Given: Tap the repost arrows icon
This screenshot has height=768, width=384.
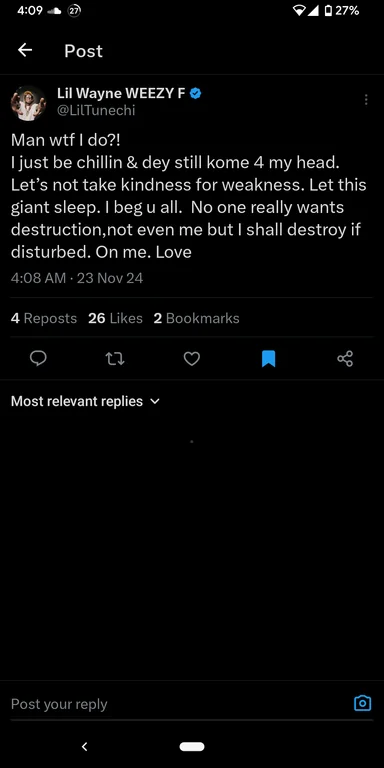Looking at the screenshot, I should click(x=115, y=359).
